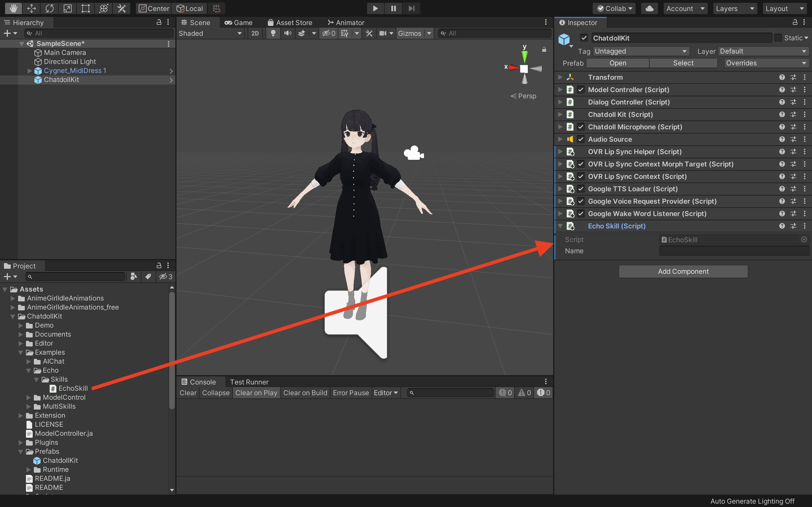
Task: Toggle the Static checkbox
Action: (x=778, y=38)
